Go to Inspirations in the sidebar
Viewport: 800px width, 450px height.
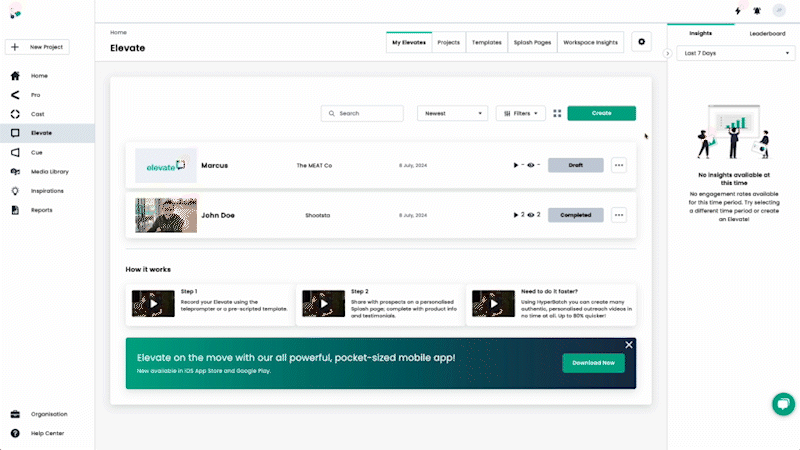(x=47, y=191)
